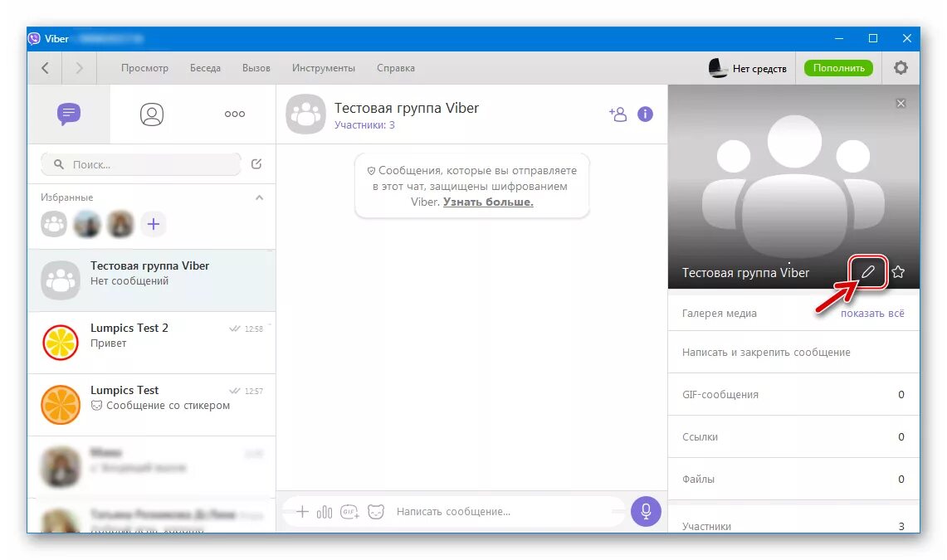The width and height of the screenshot is (947, 560).
Task: Open the Просмотр menu
Action: point(144,67)
